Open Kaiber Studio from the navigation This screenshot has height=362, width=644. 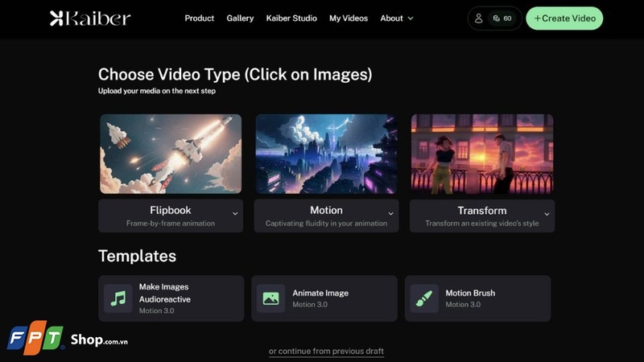pyautogui.click(x=291, y=19)
